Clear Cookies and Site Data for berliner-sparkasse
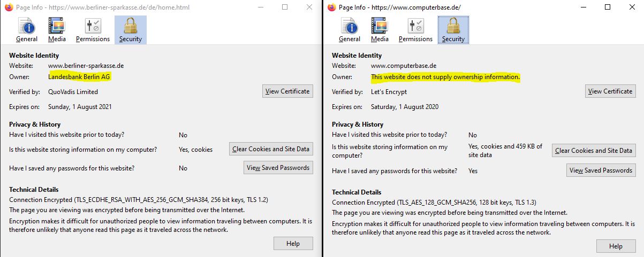 (271, 149)
